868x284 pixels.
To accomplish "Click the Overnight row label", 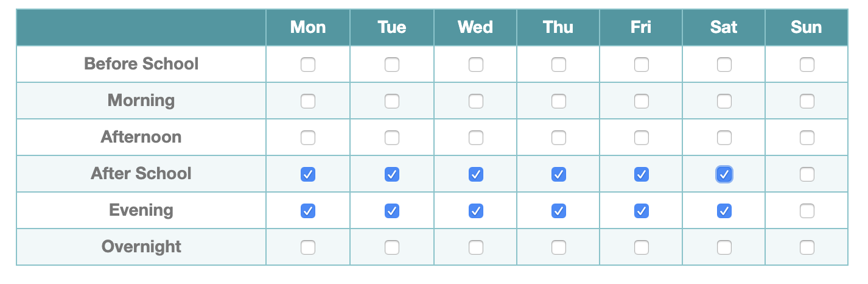I will pyautogui.click(x=141, y=247).
